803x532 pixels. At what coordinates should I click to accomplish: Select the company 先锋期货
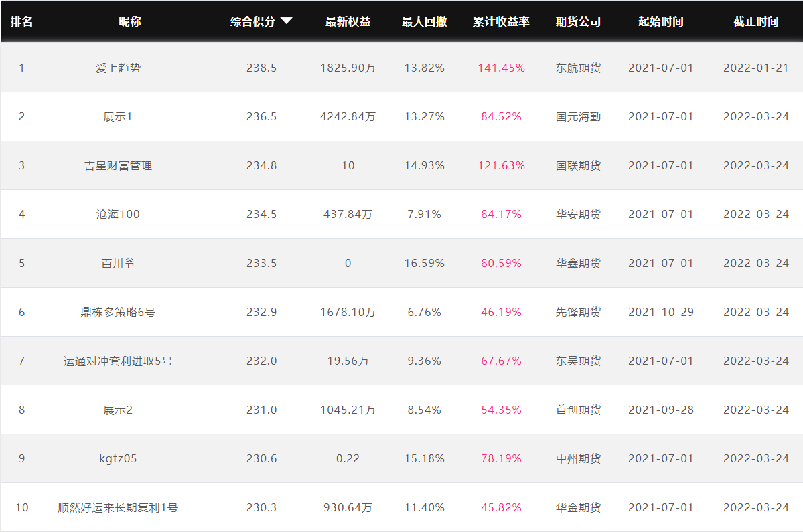(x=578, y=312)
